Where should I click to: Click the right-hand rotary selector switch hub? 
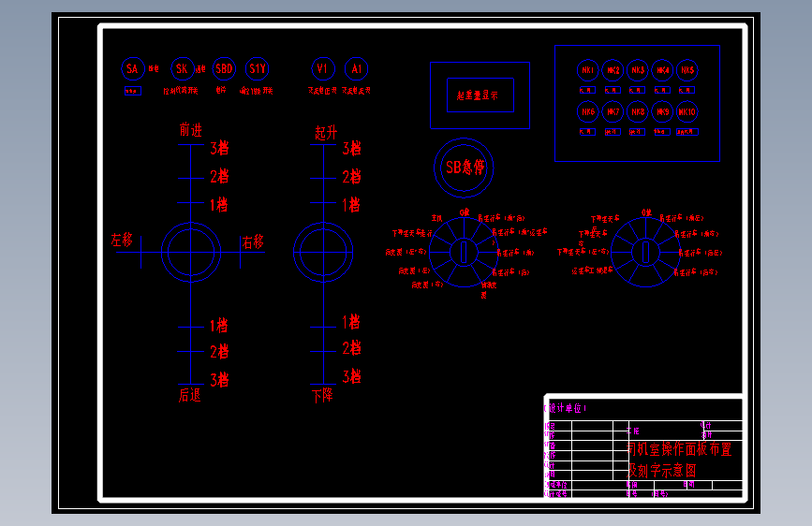point(645,252)
